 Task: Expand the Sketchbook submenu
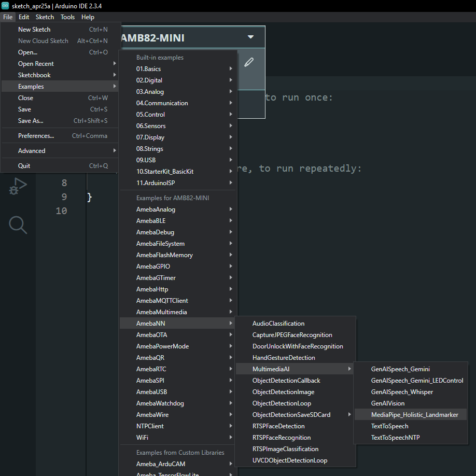tap(60, 75)
